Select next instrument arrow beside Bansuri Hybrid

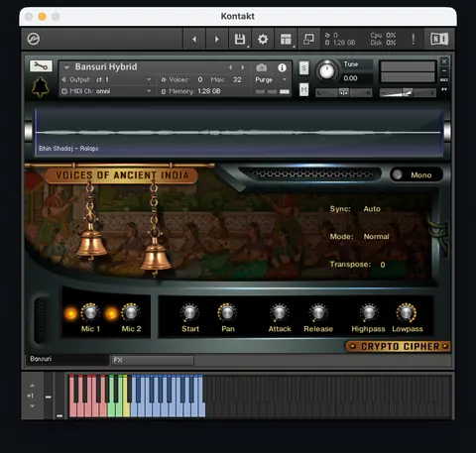click(243, 67)
